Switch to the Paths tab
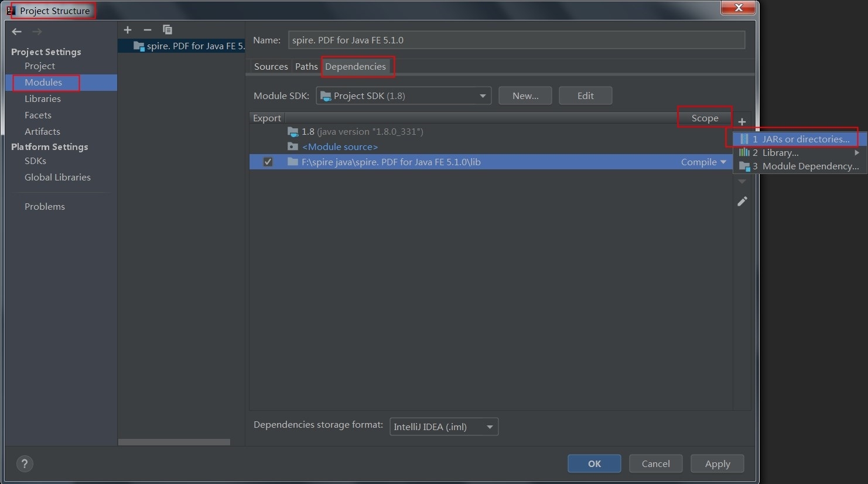The image size is (868, 484). tap(306, 67)
